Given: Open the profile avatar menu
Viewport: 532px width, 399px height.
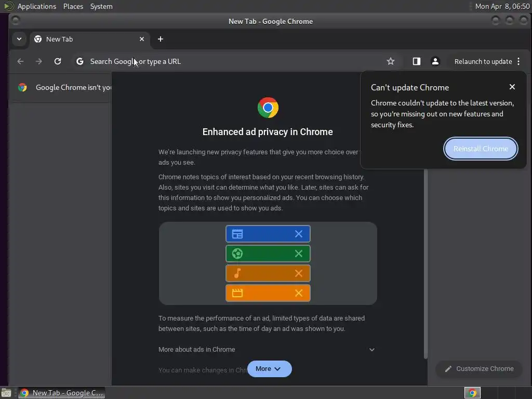Looking at the screenshot, I should pos(435,61).
